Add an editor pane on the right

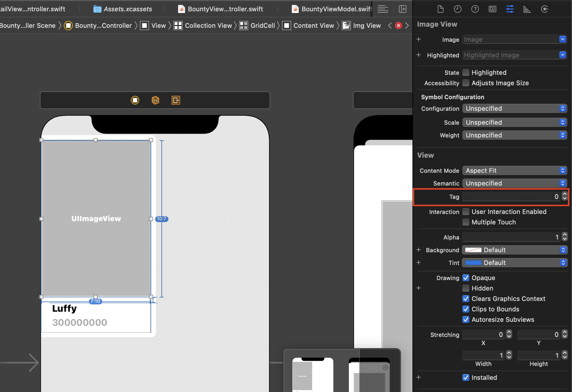click(x=403, y=9)
